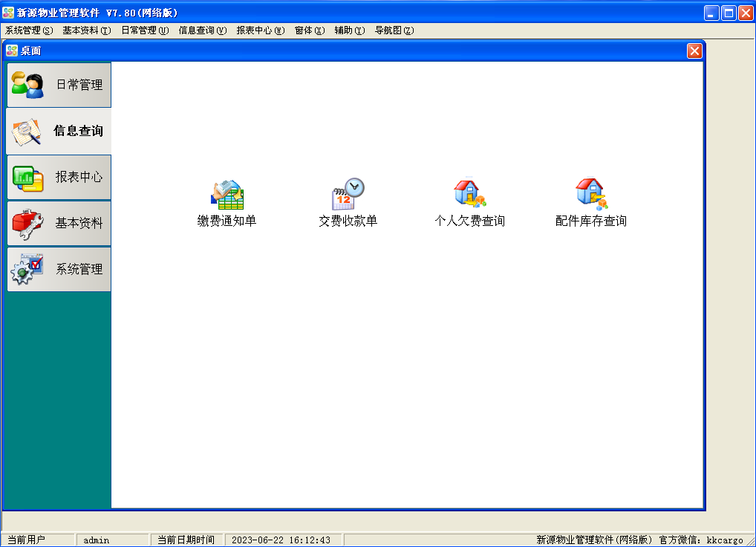Open the 系统管理(S) menu

pyautogui.click(x=29, y=30)
